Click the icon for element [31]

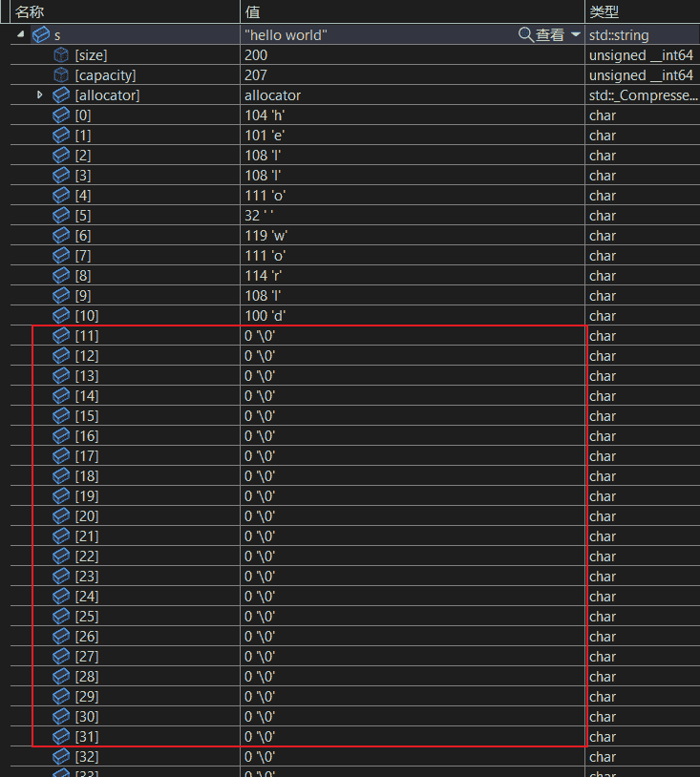[x=61, y=736]
